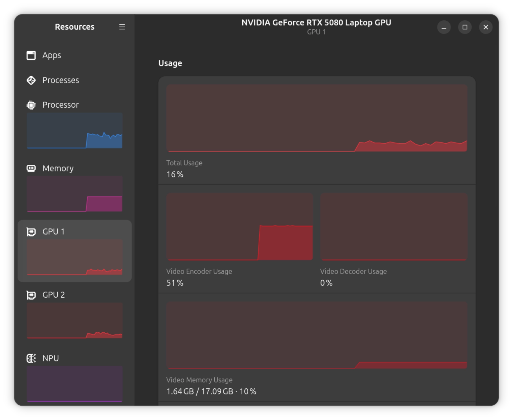Close the Resources window
Viewport: 513px width, 420px height.
[486, 27]
